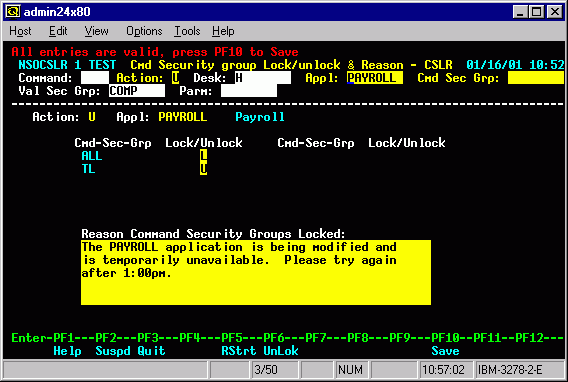This screenshot has height=382, width=568.
Task: Maximize the admin24x80 window
Action: [536, 12]
